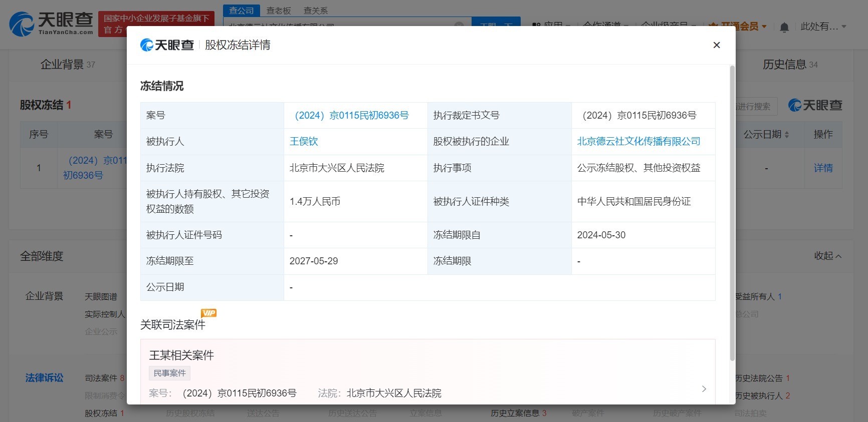868x422 pixels.
Task: Open 王某相关案件 arrow chevron
Action: (704, 389)
